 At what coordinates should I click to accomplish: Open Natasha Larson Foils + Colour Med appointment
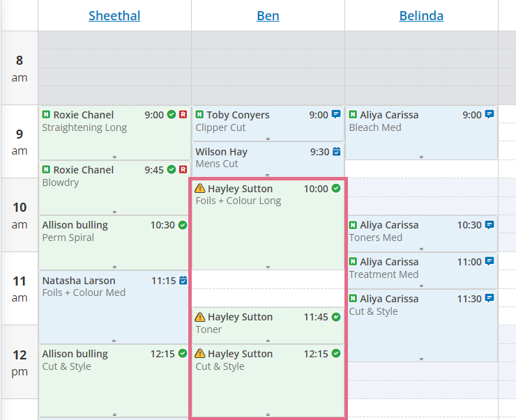coord(114,307)
